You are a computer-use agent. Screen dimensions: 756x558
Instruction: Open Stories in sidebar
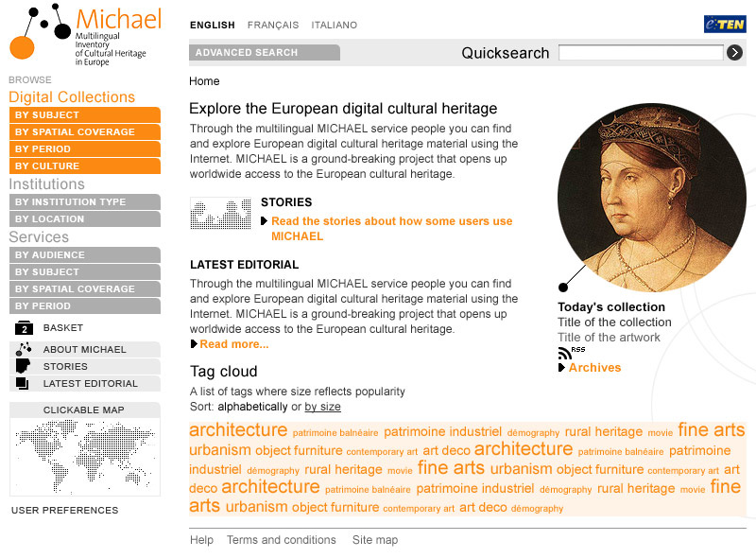pos(65,366)
